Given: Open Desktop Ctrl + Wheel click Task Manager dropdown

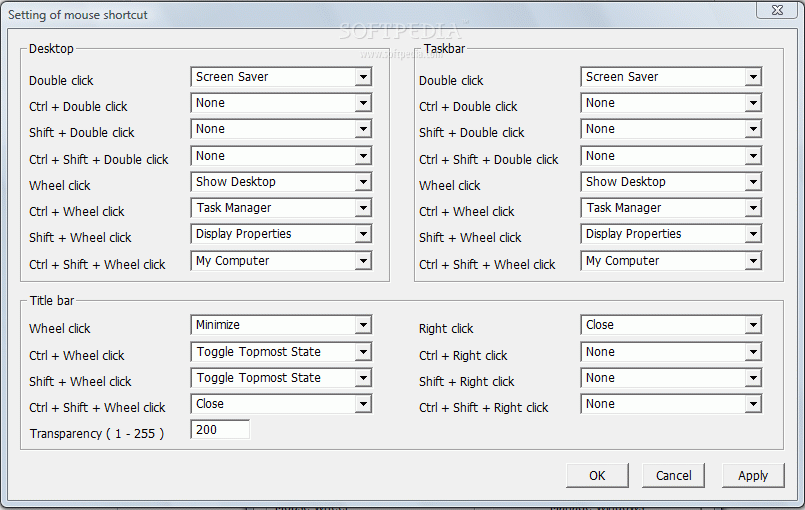Looking at the screenshot, I should (281, 208).
